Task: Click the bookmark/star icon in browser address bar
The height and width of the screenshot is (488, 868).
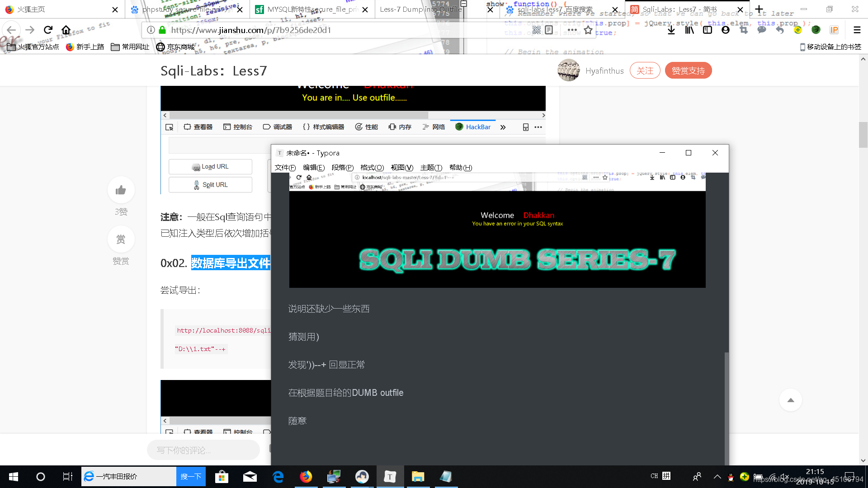Action: [588, 30]
